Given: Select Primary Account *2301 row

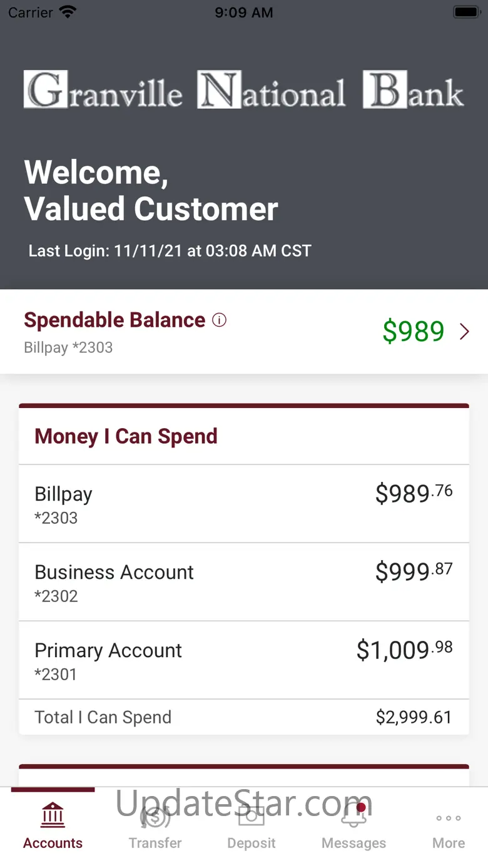Looking at the screenshot, I should (x=244, y=660).
